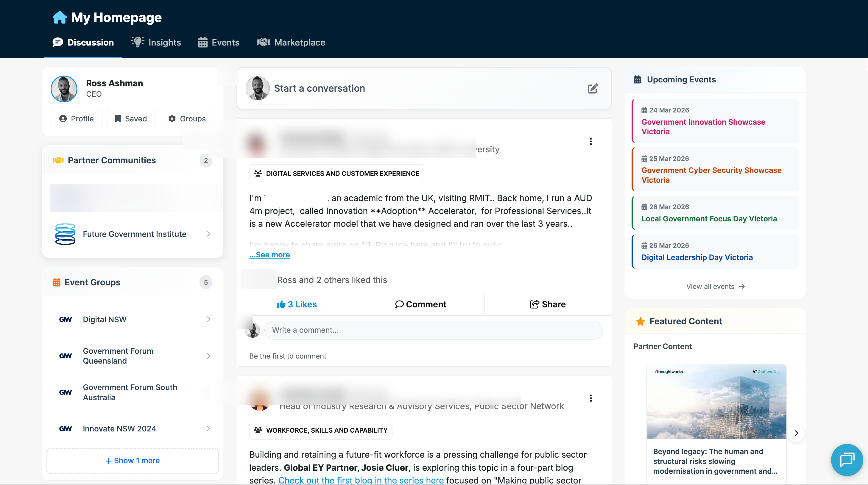Screen dimensions: 868x485
Task: Open Future Government Institute community
Action: tap(133, 234)
